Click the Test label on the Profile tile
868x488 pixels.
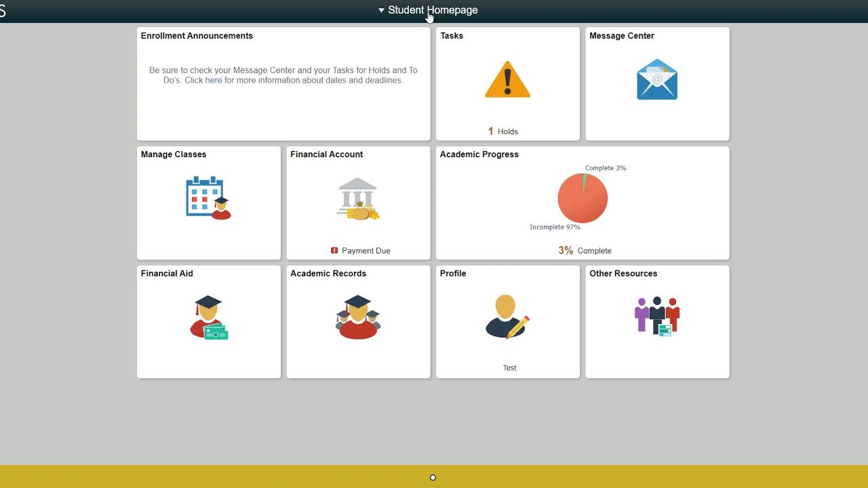tap(509, 367)
